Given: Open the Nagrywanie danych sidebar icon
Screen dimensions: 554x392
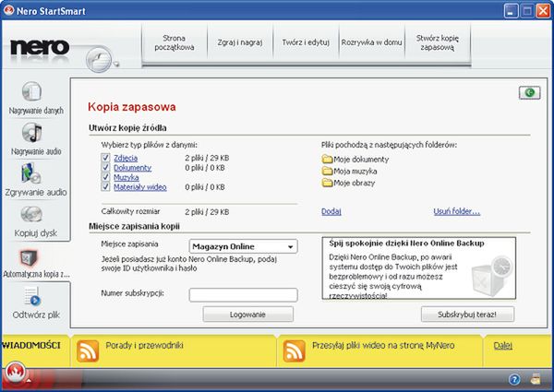Looking at the screenshot, I should 31,91.
